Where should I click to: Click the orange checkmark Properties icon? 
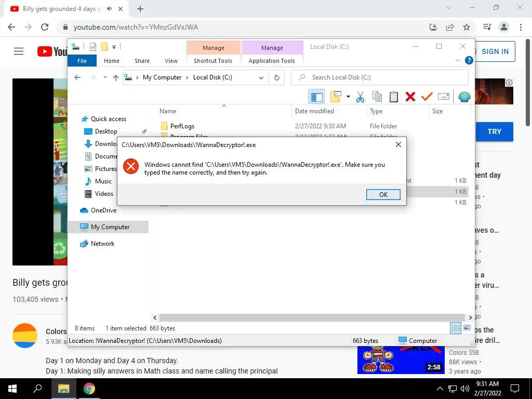point(427,97)
